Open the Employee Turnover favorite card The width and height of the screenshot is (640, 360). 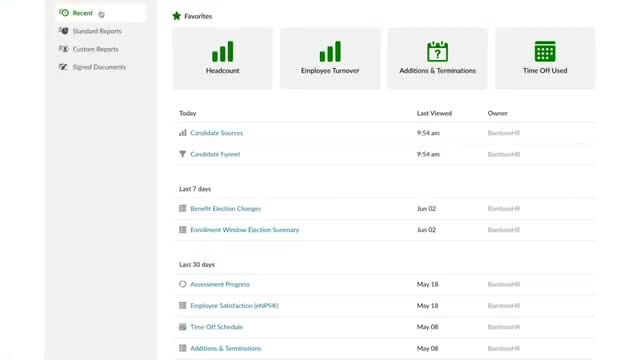point(330,58)
